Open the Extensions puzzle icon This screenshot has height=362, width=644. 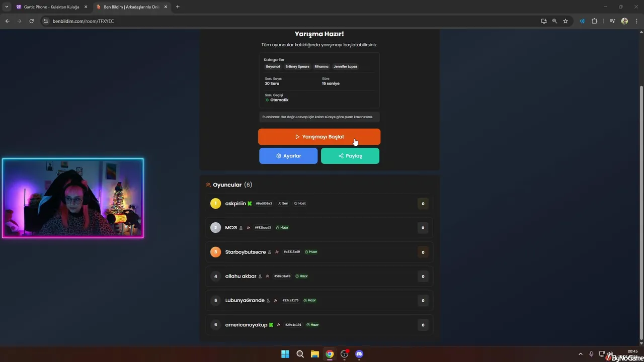(594, 21)
